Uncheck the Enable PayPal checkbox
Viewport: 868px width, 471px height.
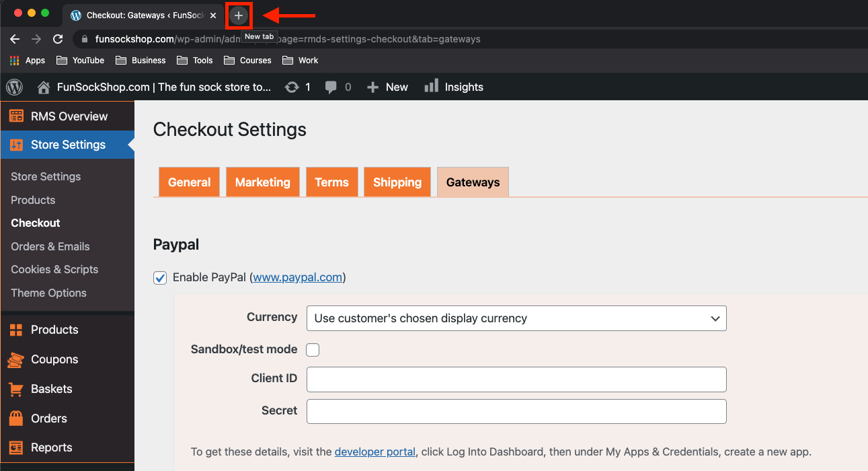[160, 278]
